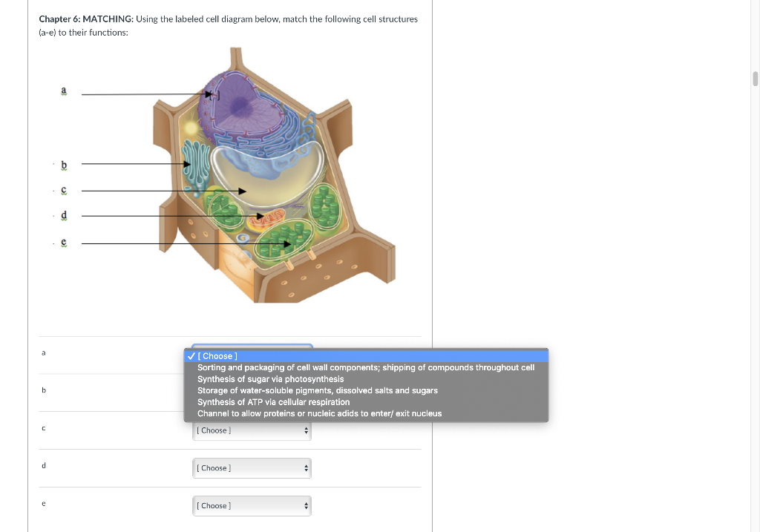Click the underlined label "e" in the diagram

63,241
